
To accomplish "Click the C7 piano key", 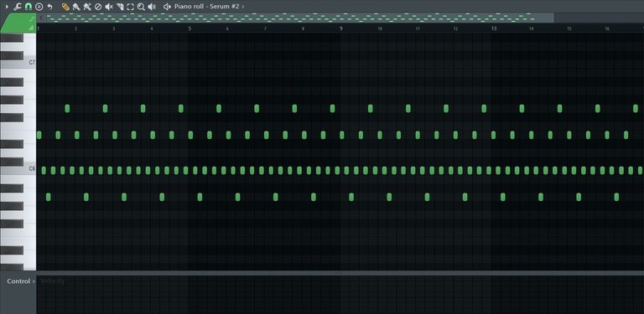I will [18, 63].
